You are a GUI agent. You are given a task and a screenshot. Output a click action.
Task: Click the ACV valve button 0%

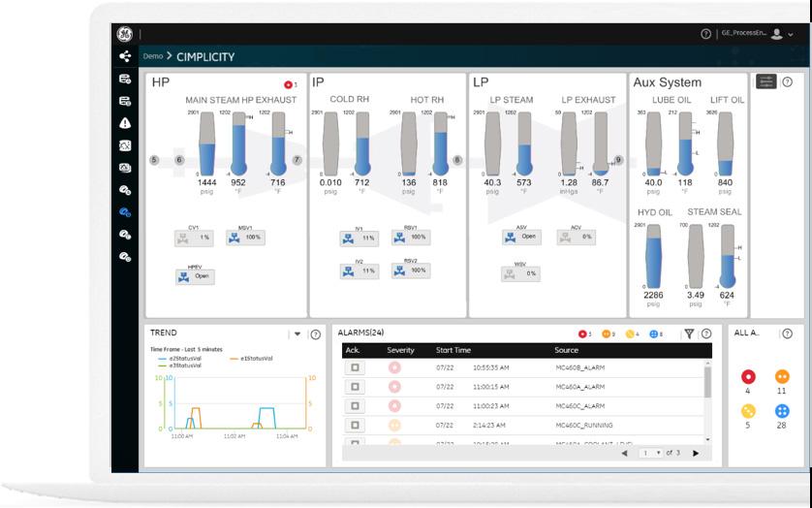tap(576, 237)
